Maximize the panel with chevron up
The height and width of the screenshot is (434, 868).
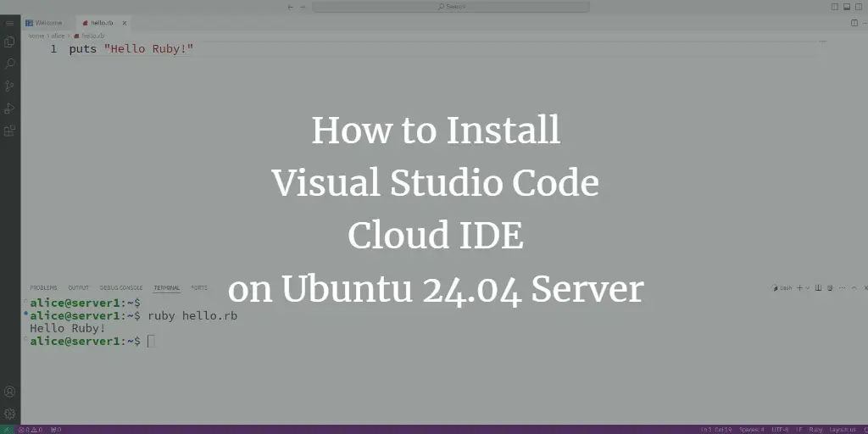[854, 288]
